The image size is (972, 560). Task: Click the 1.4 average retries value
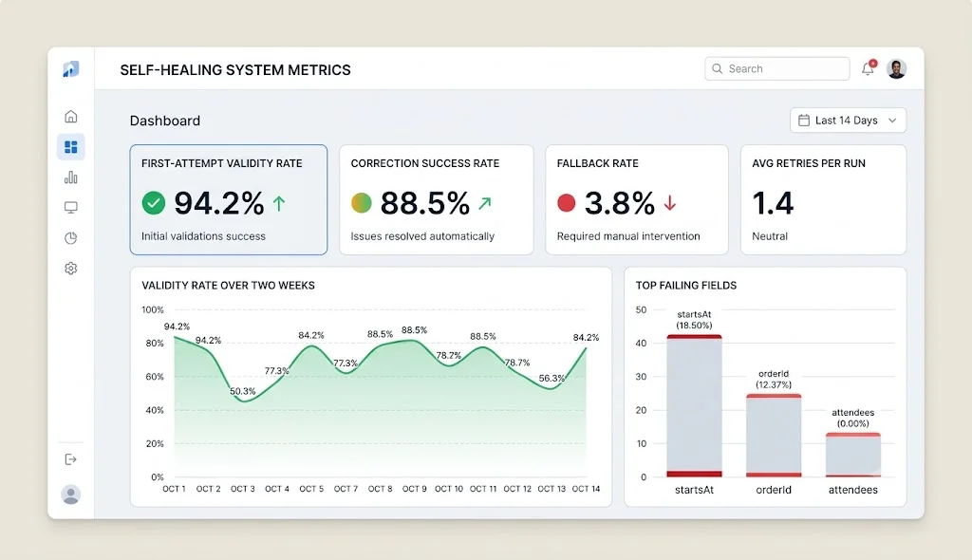click(773, 203)
